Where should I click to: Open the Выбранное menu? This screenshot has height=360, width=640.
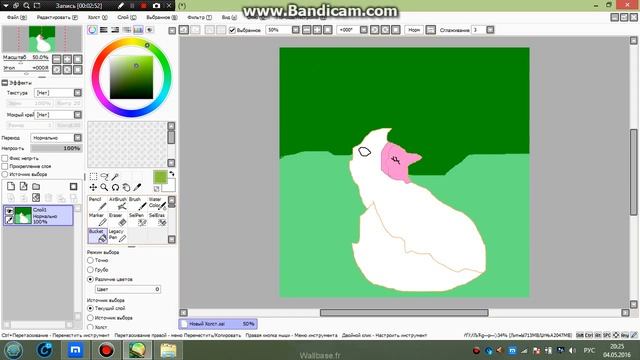tap(162, 18)
